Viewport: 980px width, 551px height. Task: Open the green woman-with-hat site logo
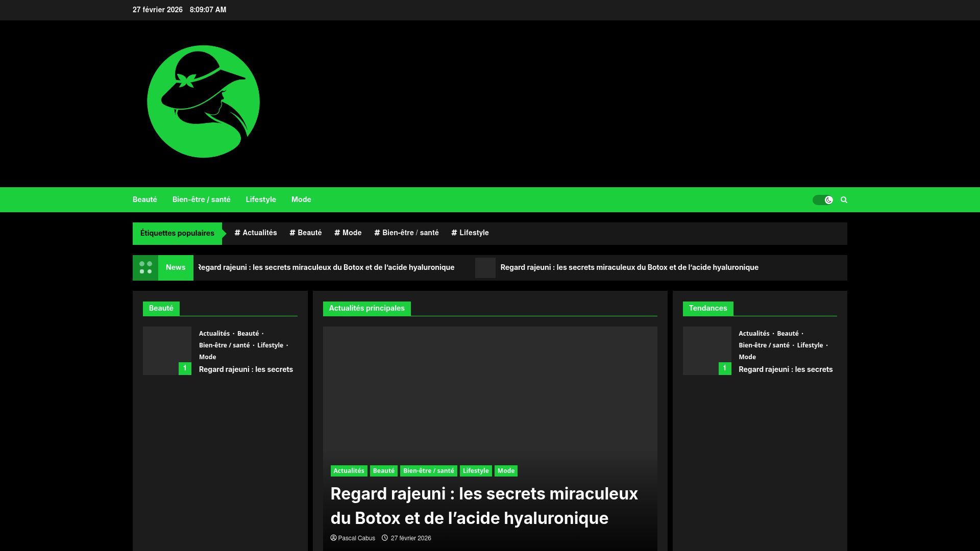coord(203,102)
